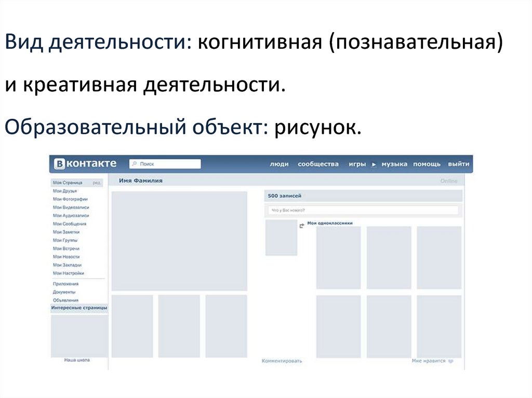This screenshot has width=532, height=398.
Task: Click ред. next to Моя Страница
Action: click(x=97, y=183)
